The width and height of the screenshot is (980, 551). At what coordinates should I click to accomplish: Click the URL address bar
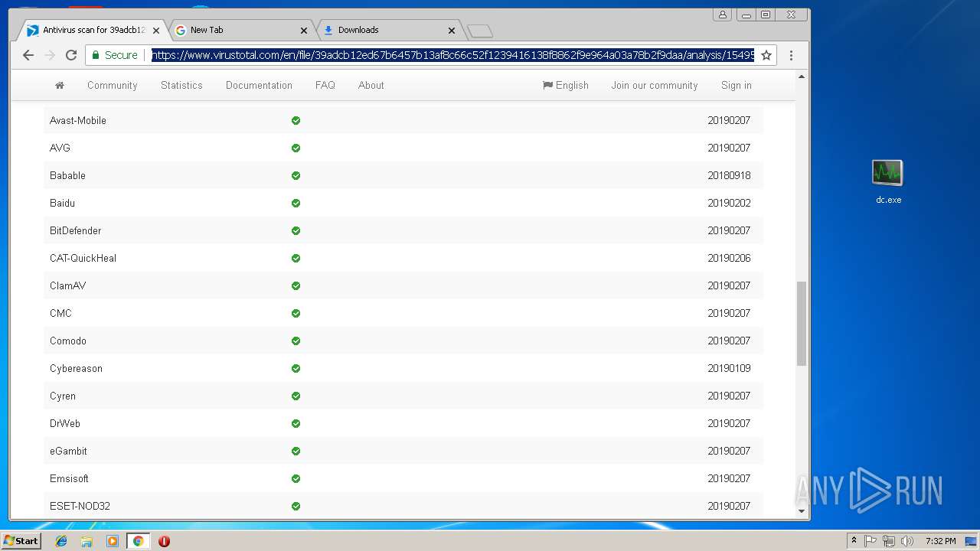coord(452,55)
